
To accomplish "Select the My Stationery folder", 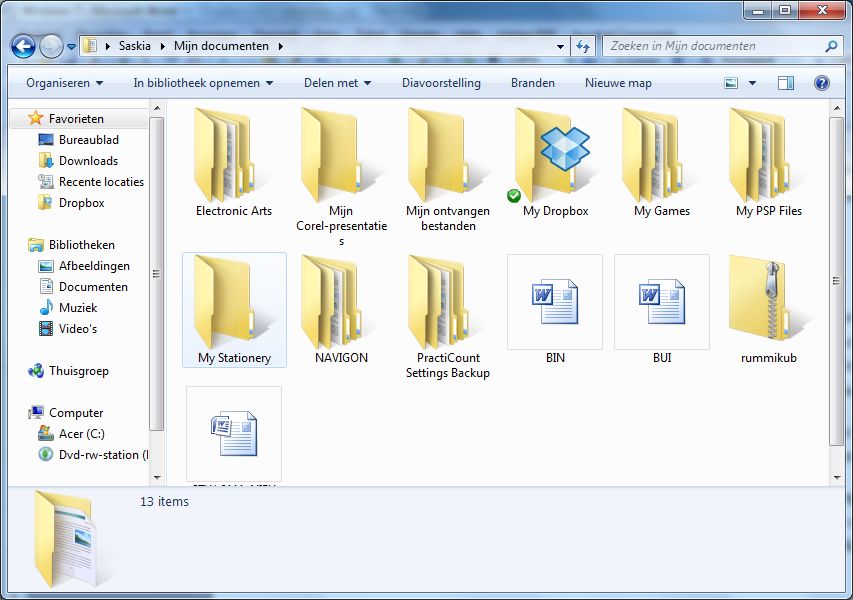I will (x=234, y=310).
